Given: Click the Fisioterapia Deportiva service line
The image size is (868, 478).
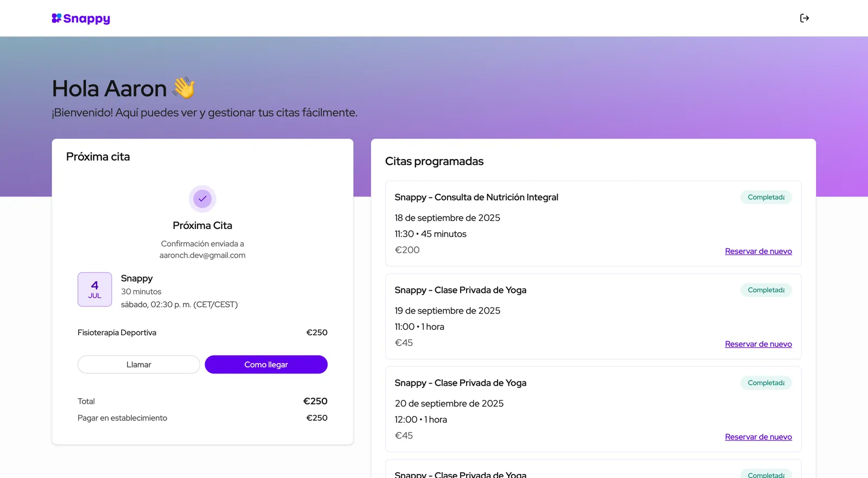Looking at the screenshot, I should pos(202,333).
